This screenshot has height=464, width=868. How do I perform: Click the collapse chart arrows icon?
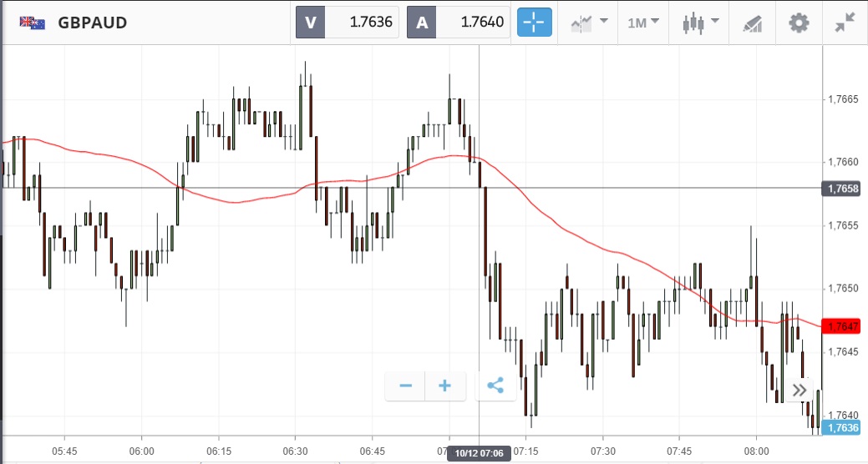pyautogui.click(x=845, y=23)
